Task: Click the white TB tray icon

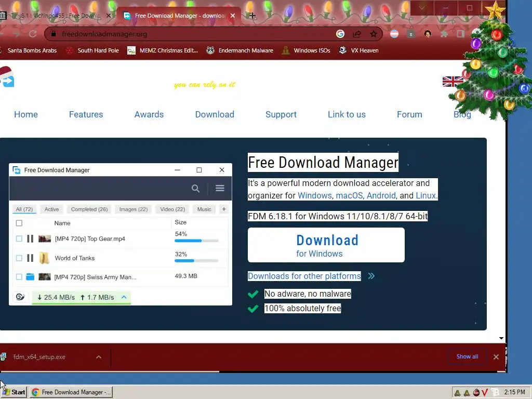Action: point(495,393)
